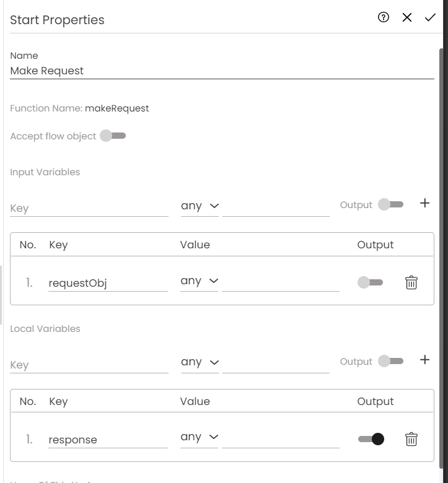Add new input variable with plus icon

coord(424,203)
